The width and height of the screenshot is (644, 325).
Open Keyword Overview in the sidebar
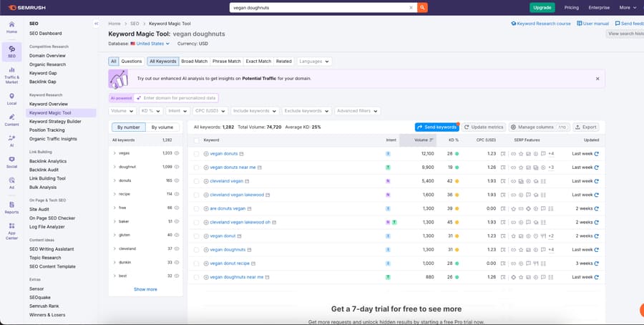pos(49,104)
